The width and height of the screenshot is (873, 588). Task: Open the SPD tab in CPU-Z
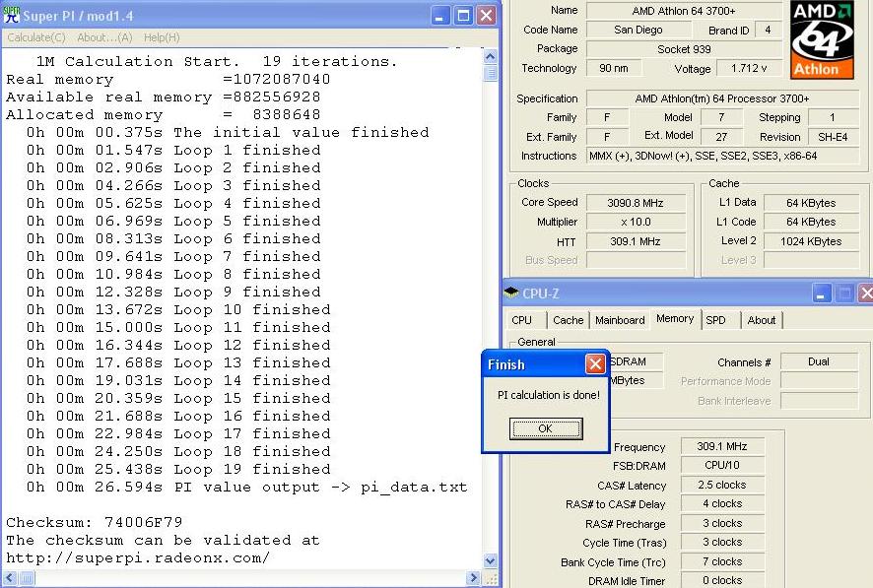point(715,320)
